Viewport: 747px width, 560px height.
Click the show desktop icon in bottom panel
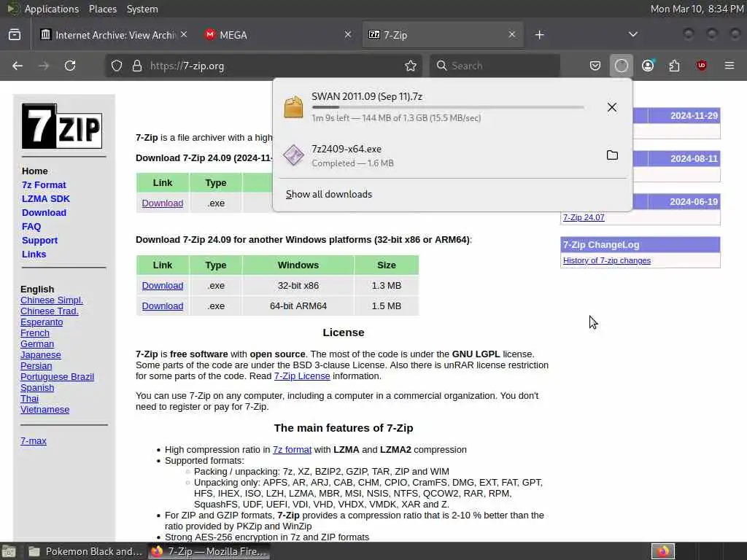[x=9, y=551]
